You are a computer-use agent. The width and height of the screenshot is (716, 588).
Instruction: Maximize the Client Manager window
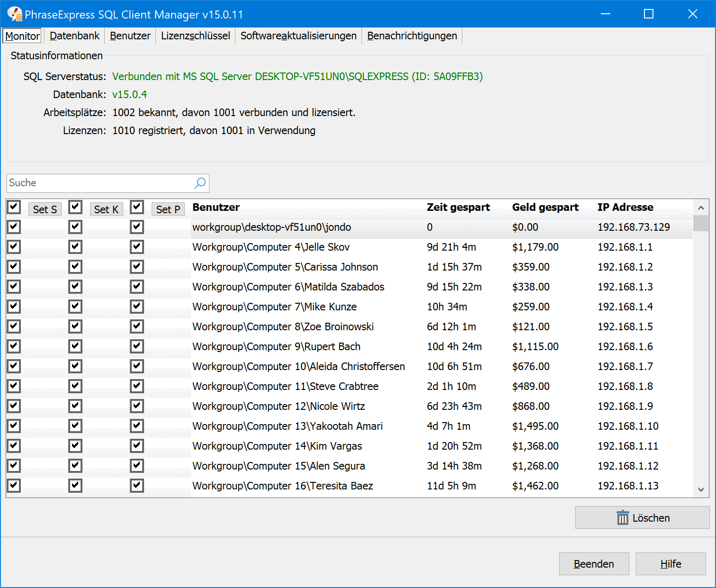[649, 14]
